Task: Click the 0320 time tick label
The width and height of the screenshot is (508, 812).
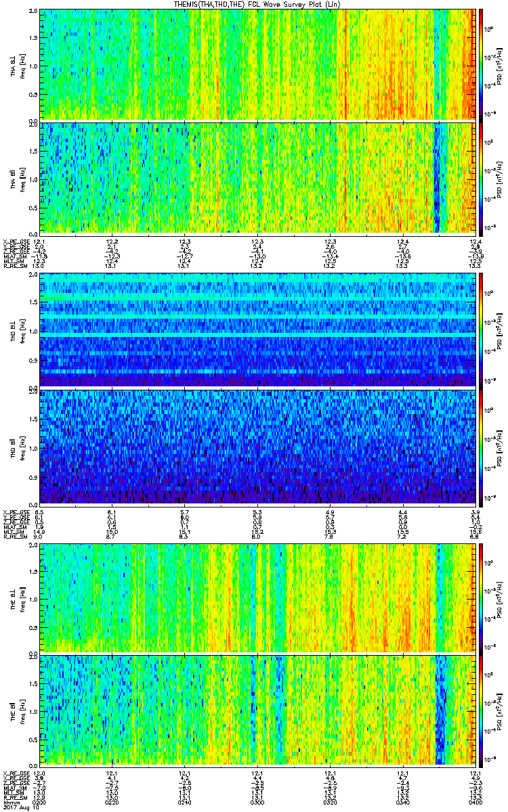Action: click(331, 802)
